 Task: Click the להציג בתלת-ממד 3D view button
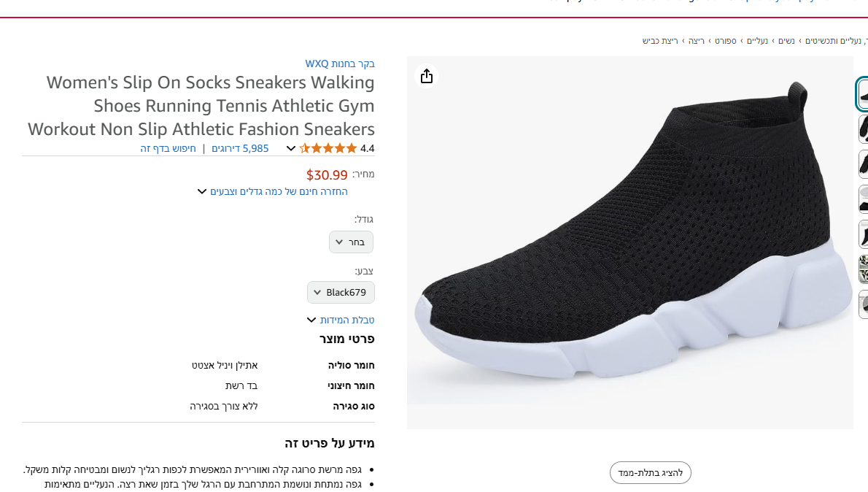pos(650,472)
